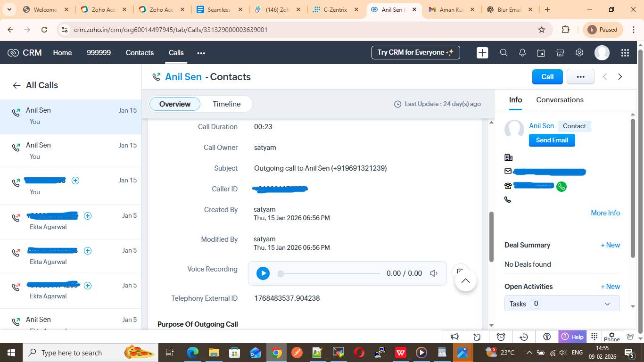
Task: Click the Send Email button
Action: (552, 140)
